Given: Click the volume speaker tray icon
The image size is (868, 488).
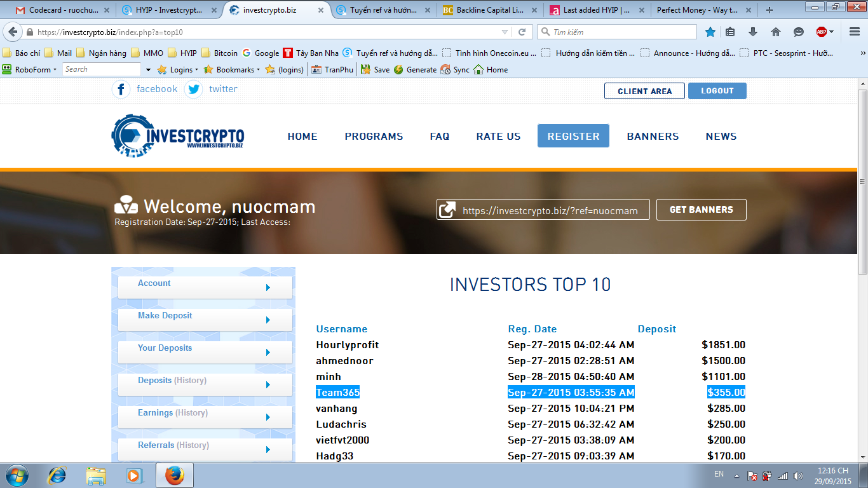Looking at the screenshot, I should tap(798, 476).
